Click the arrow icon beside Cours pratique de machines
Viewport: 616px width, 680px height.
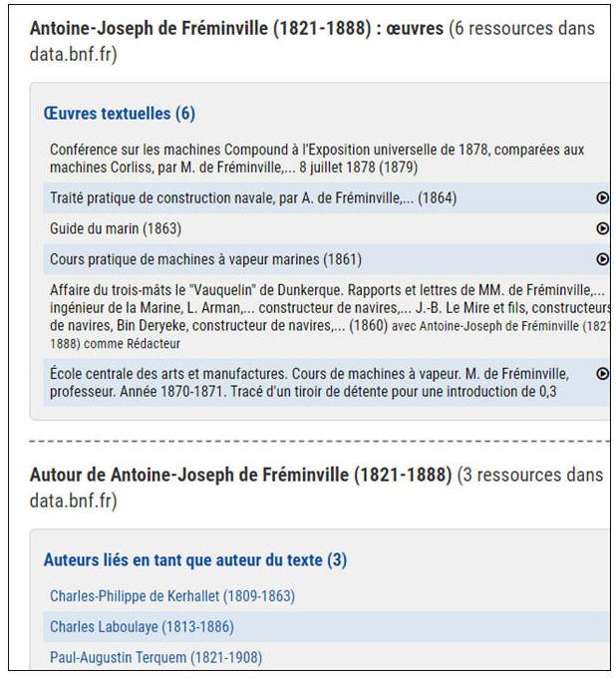coord(602,259)
